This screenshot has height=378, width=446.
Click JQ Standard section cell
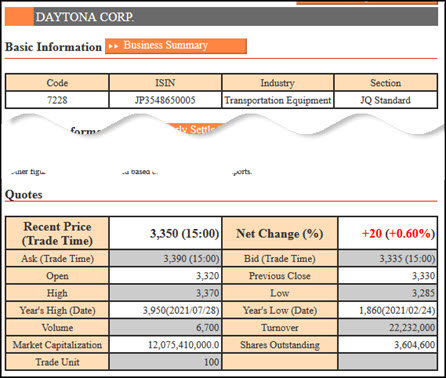pyautogui.click(x=386, y=100)
